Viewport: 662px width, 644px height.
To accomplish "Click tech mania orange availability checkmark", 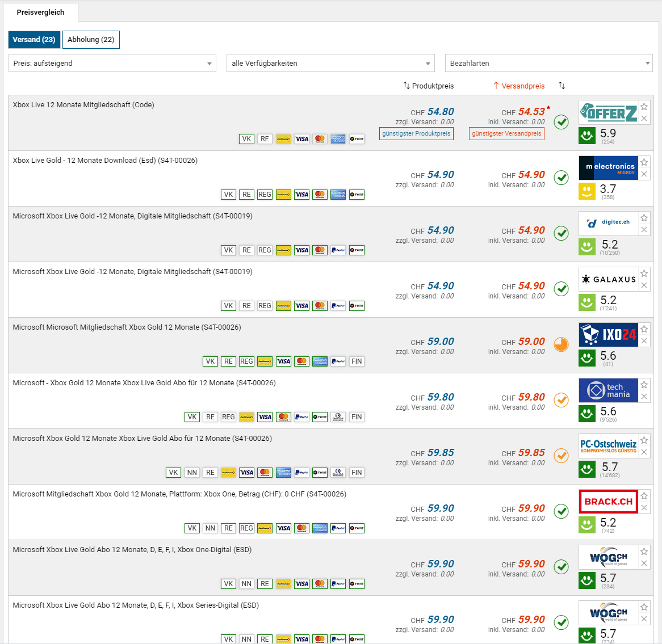I will point(561,400).
